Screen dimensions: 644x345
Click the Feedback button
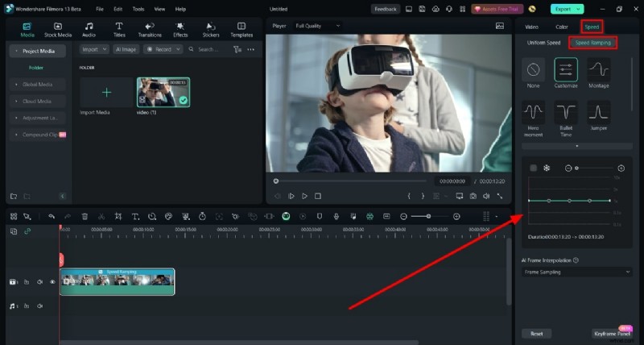386,9
